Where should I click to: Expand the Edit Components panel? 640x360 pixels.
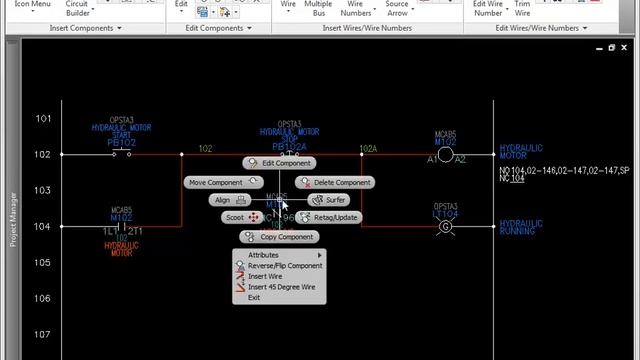pos(218,28)
